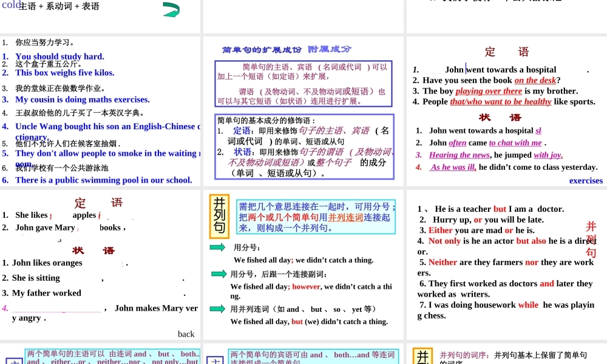This screenshot has width=607, height=364.
Task: Click "Have you seen the book on the desk?"
Action: (492, 80)
